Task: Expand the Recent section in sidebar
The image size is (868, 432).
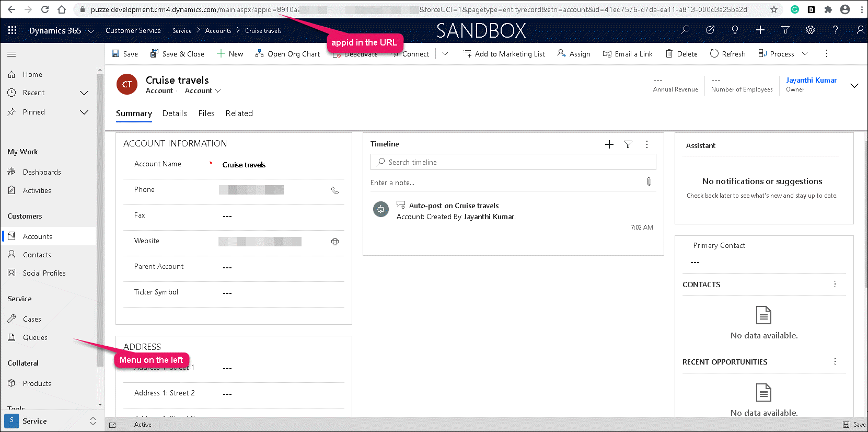Action: pyautogui.click(x=84, y=93)
